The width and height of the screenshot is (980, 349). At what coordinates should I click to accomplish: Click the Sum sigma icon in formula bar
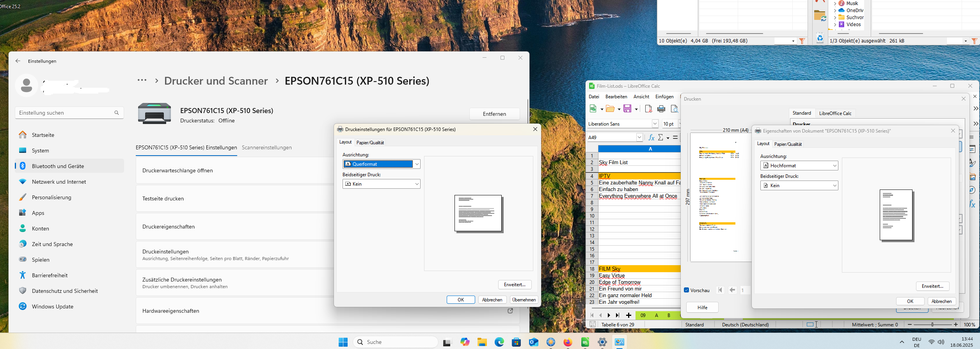pos(660,137)
